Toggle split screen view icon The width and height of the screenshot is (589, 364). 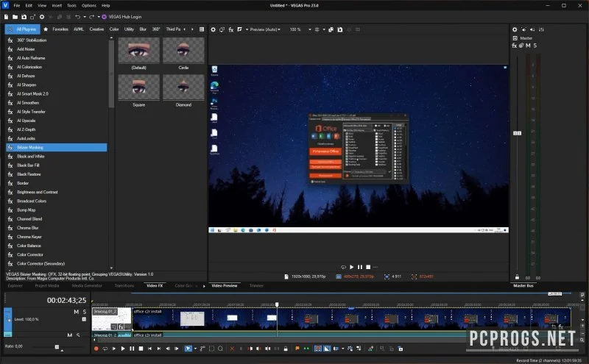click(240, 29)
